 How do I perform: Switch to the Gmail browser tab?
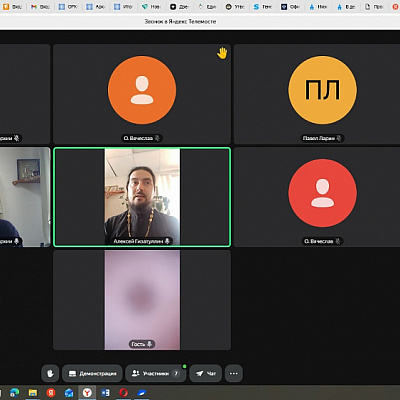(x=40, y=7)
